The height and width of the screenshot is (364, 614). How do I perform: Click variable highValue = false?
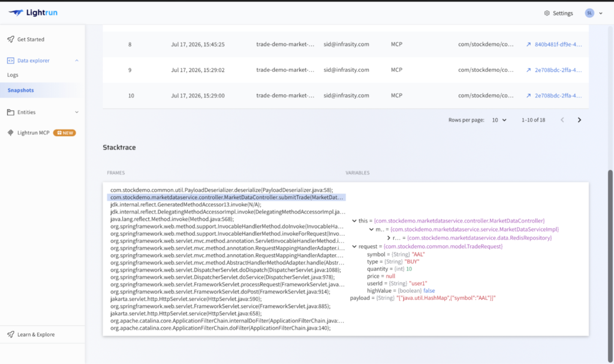pos(401,291)
